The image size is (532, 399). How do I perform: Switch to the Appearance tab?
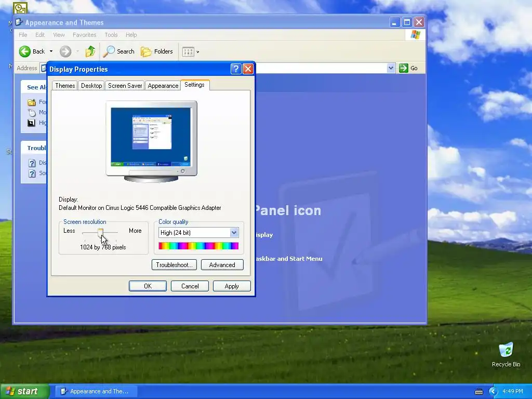(x=163, y=86)
